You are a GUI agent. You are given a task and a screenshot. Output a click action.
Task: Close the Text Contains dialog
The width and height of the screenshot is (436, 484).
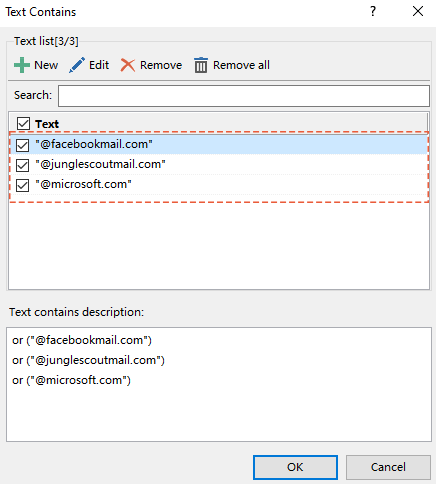[418, 12]
